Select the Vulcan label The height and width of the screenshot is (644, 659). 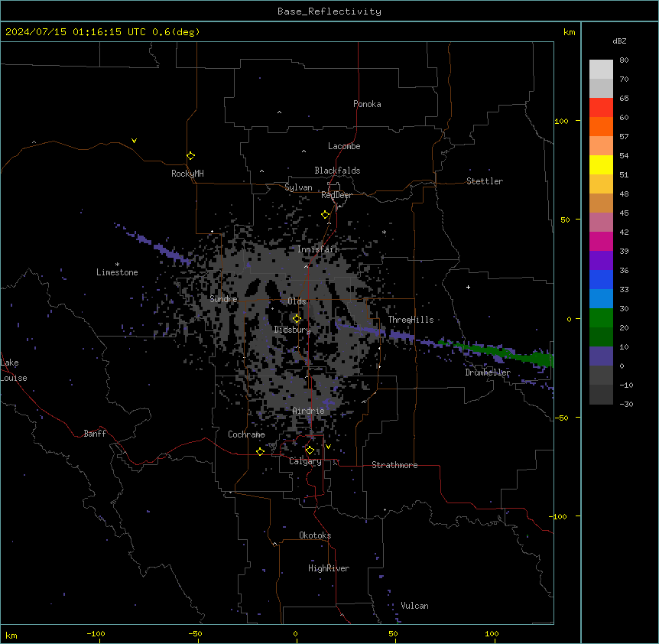[x=414, y=606]
